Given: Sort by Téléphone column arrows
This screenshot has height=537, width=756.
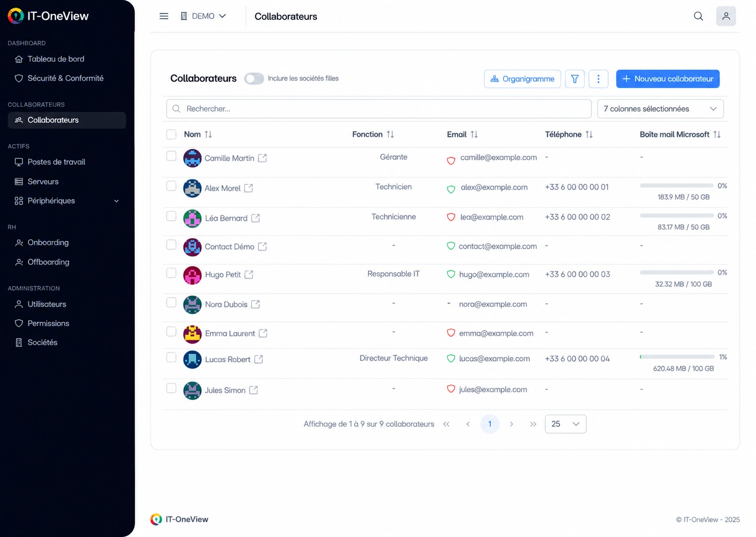Looking at the screenshot, I should (x=589, y=134).
